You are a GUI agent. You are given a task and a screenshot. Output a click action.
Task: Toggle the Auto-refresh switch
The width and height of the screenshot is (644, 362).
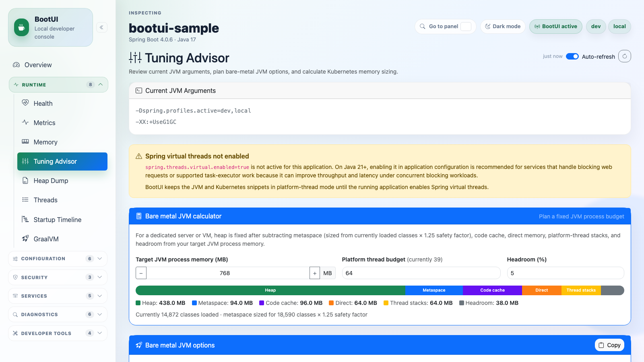(572, 56)
